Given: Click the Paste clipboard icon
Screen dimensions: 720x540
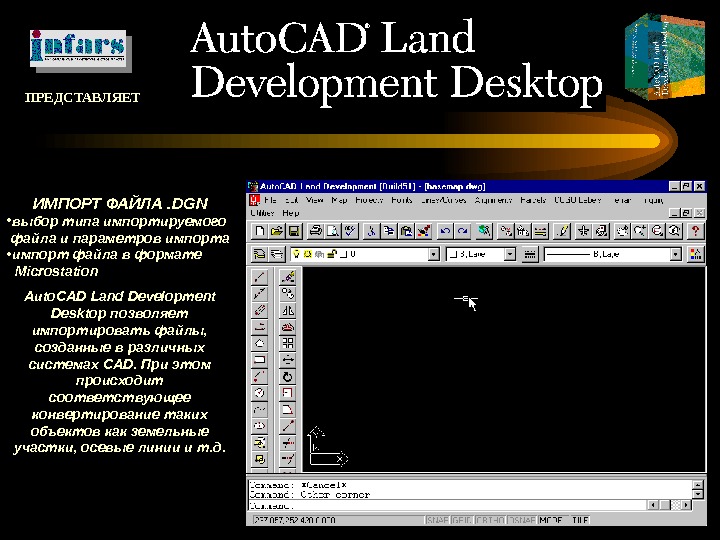Looking at the screenshot, I should coord(406,231).
